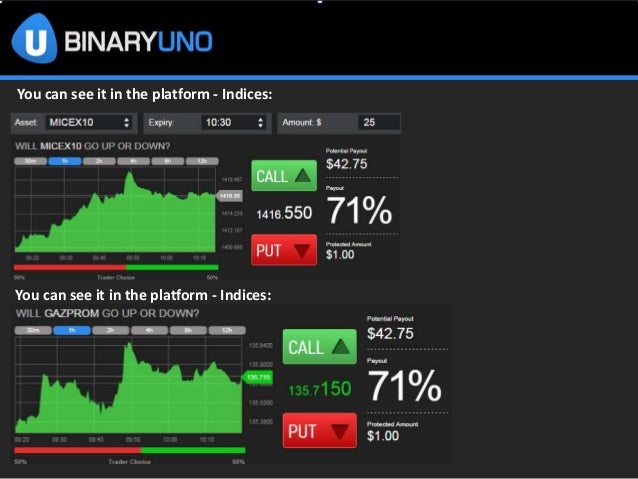Image resolution: width=638 pixels, height=479 pixels.
Task: Click the GAZPROM Trader Choice bar
Action: pyautogui.click(x=130, y=451)
